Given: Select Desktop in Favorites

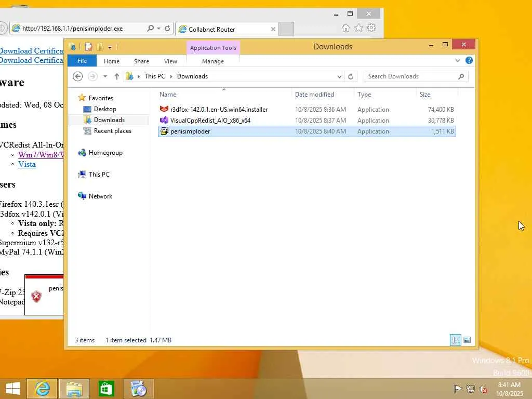Looking at the screenshot, I should pos(105,109).
